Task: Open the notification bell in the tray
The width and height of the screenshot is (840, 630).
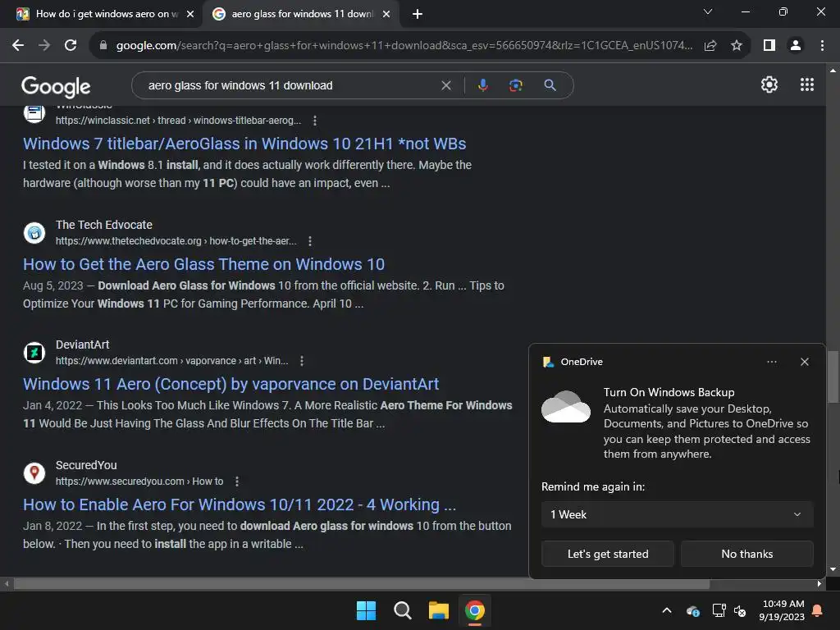Action: 818,610
